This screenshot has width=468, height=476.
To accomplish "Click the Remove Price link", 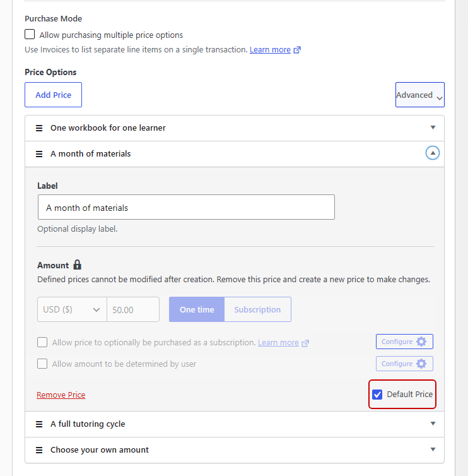I will [61, 395].
